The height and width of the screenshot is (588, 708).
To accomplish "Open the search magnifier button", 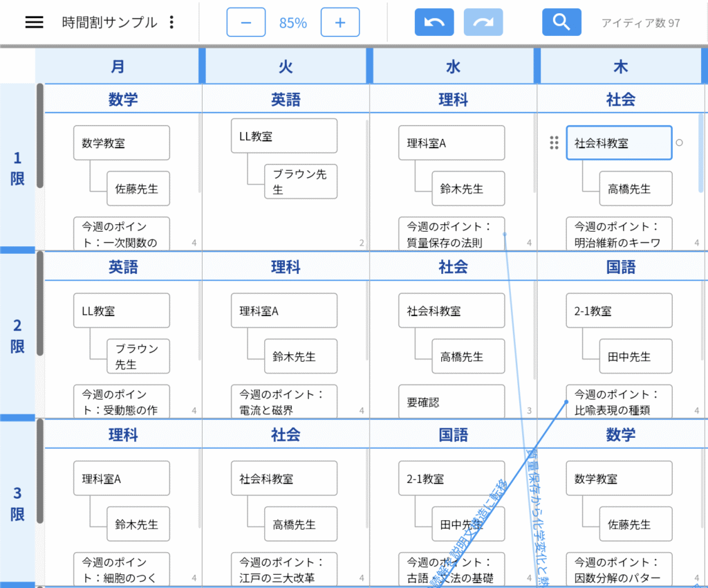I will coord(561,22).
